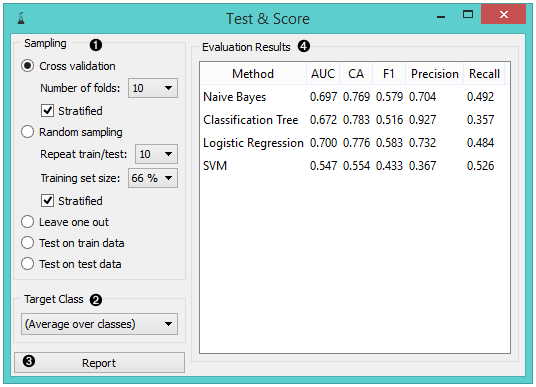Click Logistic Regression AUC value 0.700
The width and height of the screenshot is (536, 387).
click(x=323, y=143)
